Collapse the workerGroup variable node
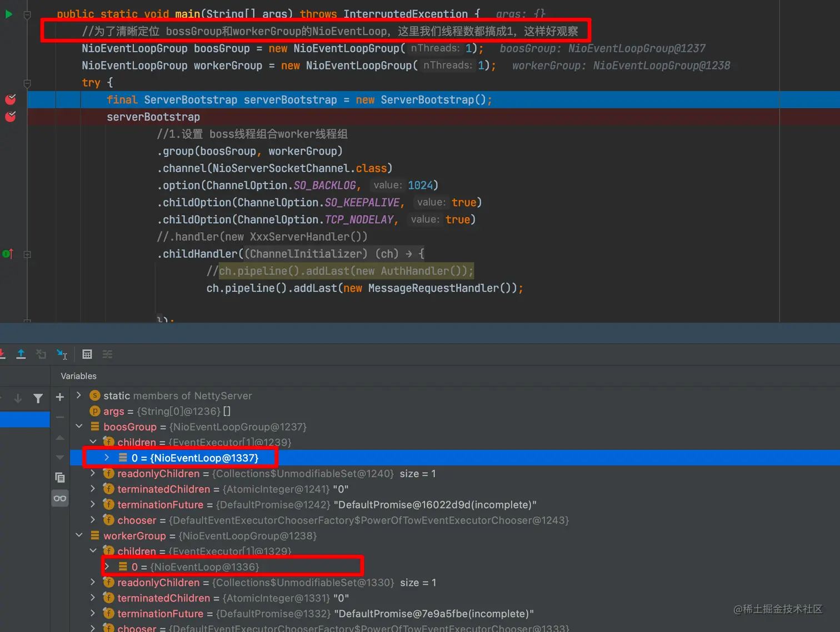The height and width of the screenshot is (632, 840). pyautogui.click(x=79, y=535)
